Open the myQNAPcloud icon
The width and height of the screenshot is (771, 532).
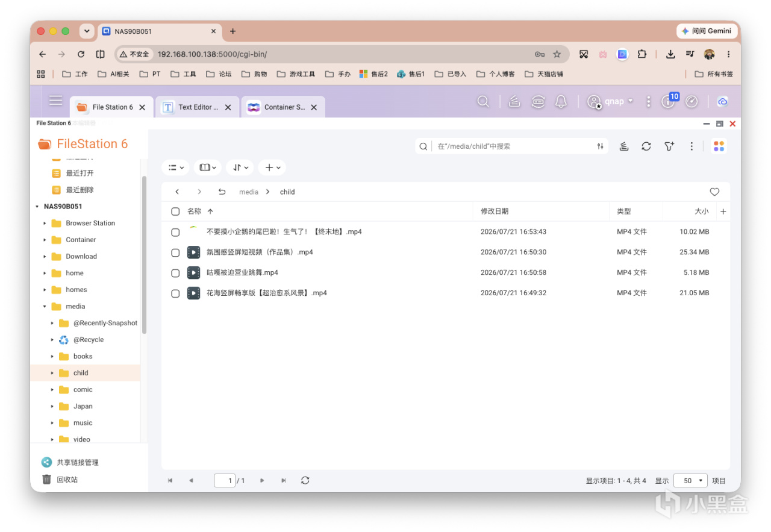[723, 102]
